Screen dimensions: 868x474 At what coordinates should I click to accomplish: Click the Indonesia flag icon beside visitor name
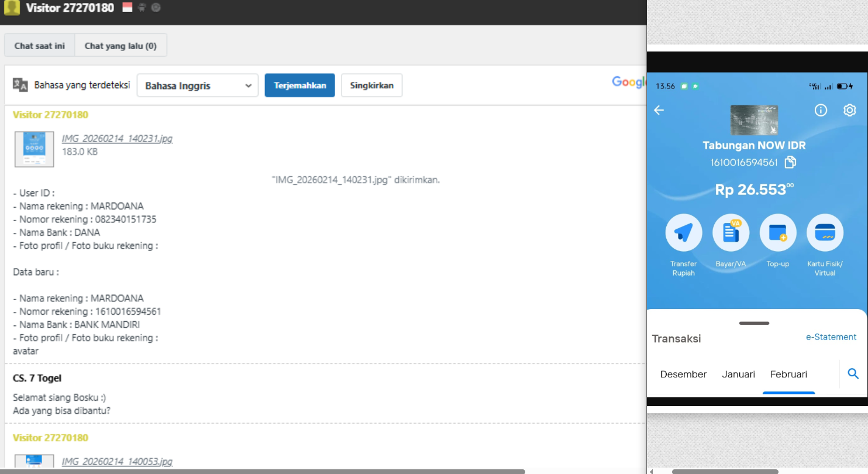(128, 8)
